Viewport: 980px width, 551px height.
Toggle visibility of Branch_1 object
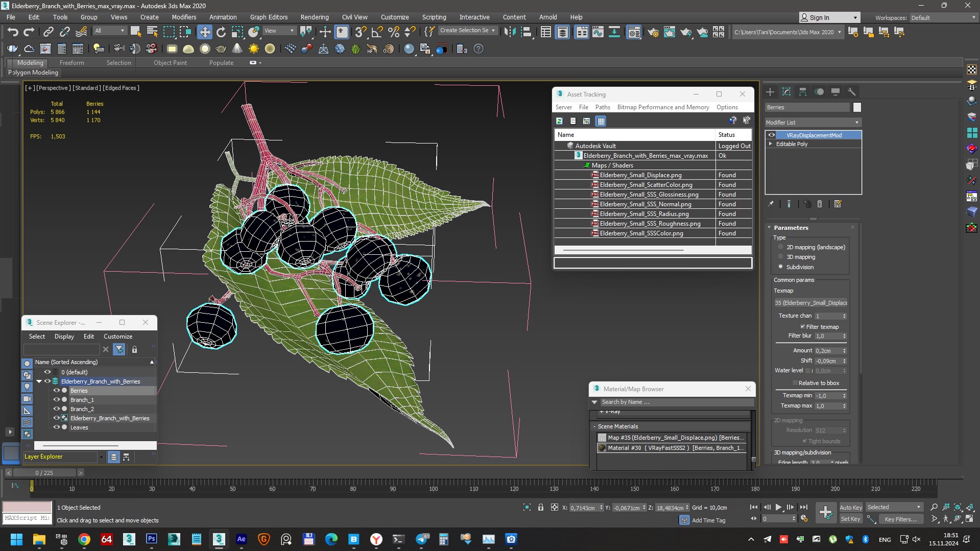(57, 400)
